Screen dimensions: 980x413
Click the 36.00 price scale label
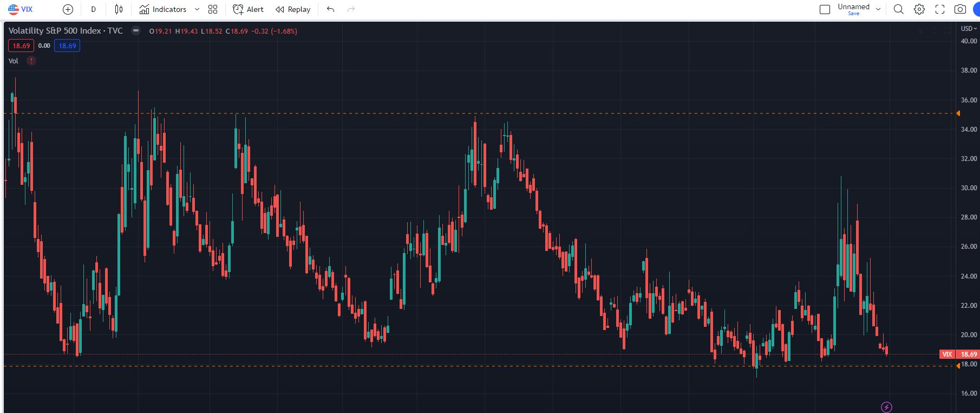point(969,100)
